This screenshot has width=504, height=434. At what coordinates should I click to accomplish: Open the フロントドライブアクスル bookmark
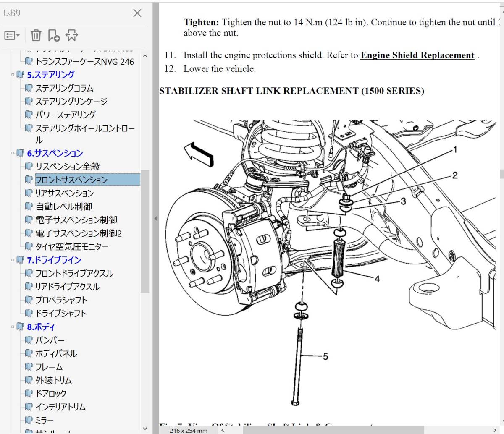[x=74, y=274]
